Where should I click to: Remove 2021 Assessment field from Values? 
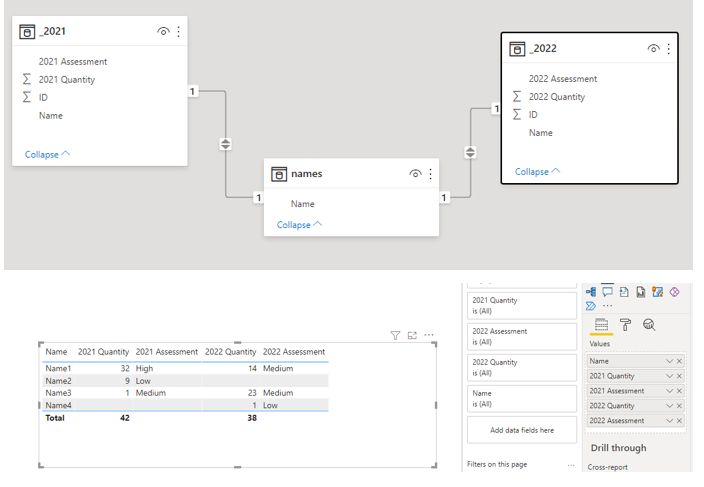point(679,391)
